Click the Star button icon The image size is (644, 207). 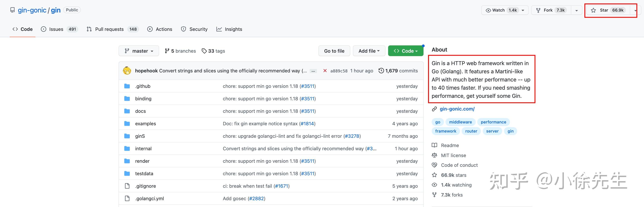[593, 10]
